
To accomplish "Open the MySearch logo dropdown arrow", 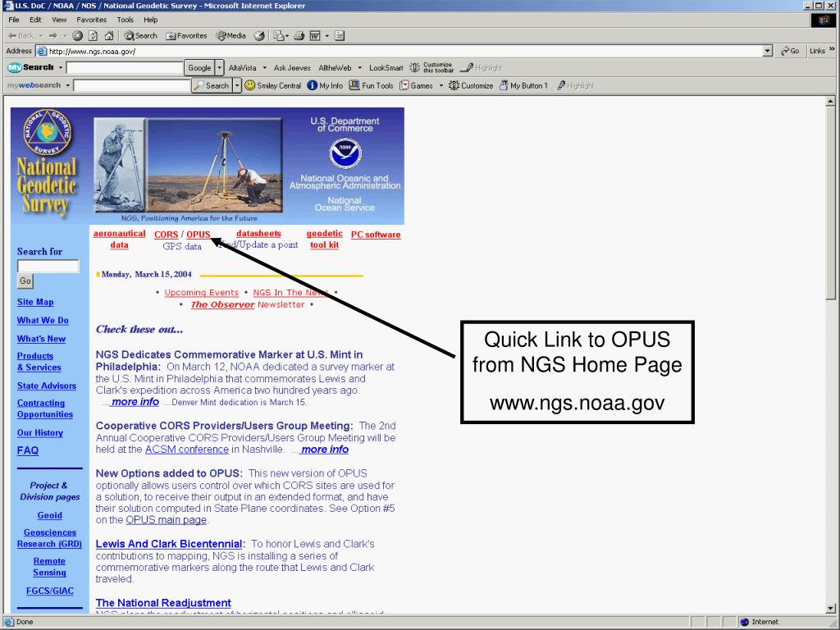I will (x=61, y=67).
